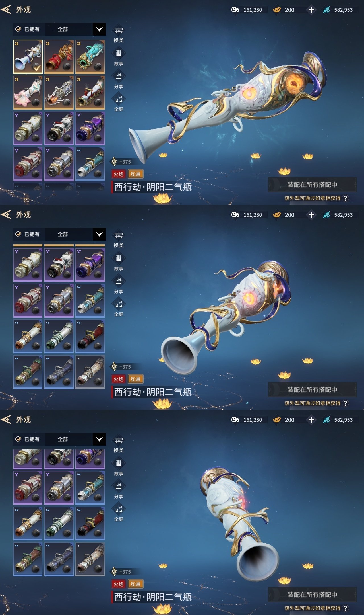Click the red 火炮 tag in the top screenshot
The image size is (364, 615).
[119, 174]
